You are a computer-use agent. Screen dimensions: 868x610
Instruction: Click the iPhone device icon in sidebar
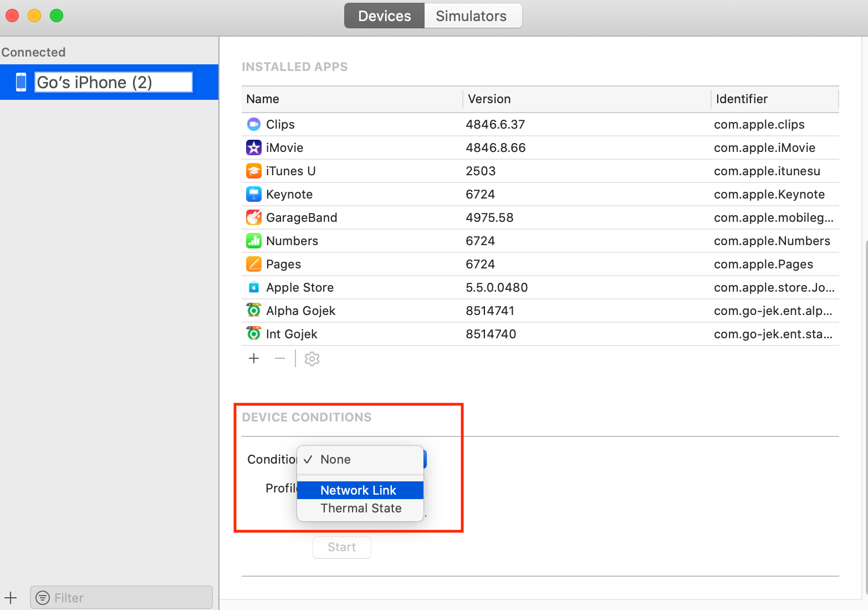tap(21, 82)
